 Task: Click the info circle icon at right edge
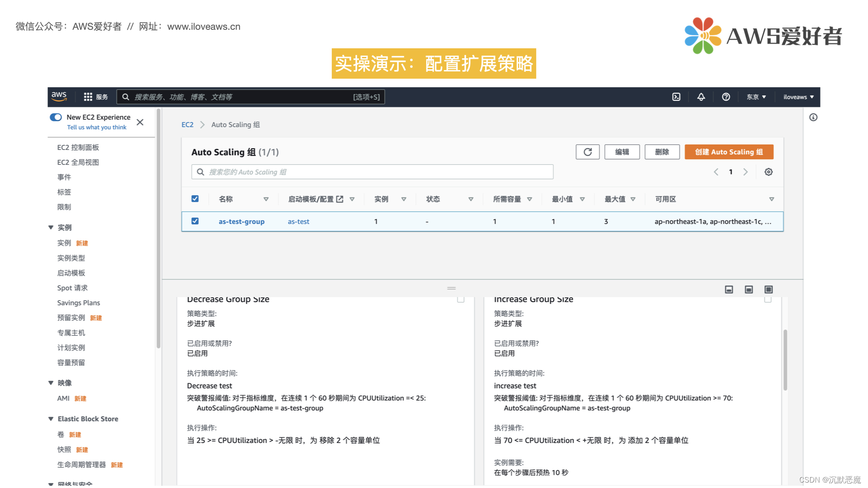tap(813, 117)
